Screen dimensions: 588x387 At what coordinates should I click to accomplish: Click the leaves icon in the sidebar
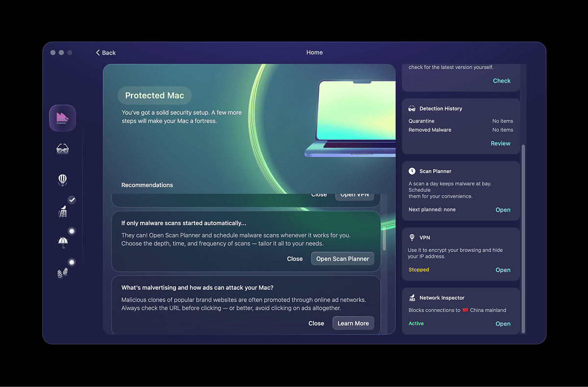tap(62, 273)
